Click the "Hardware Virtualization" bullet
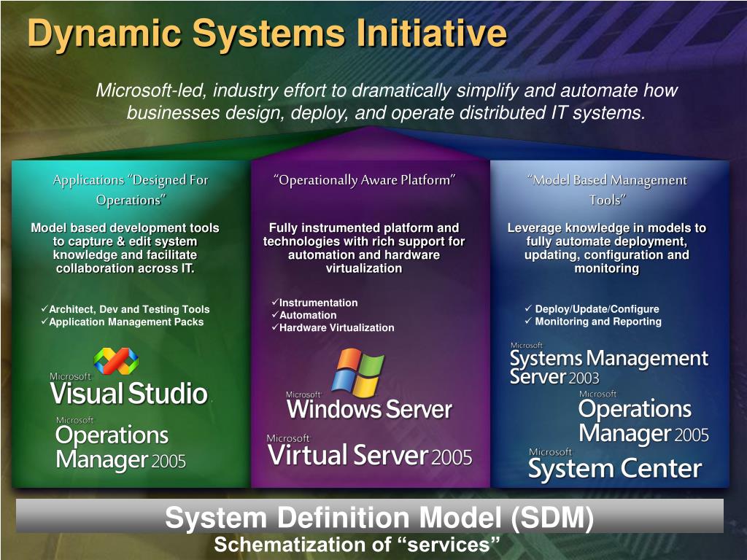Screen dimensions: 747x560 [x=333, y=327]
